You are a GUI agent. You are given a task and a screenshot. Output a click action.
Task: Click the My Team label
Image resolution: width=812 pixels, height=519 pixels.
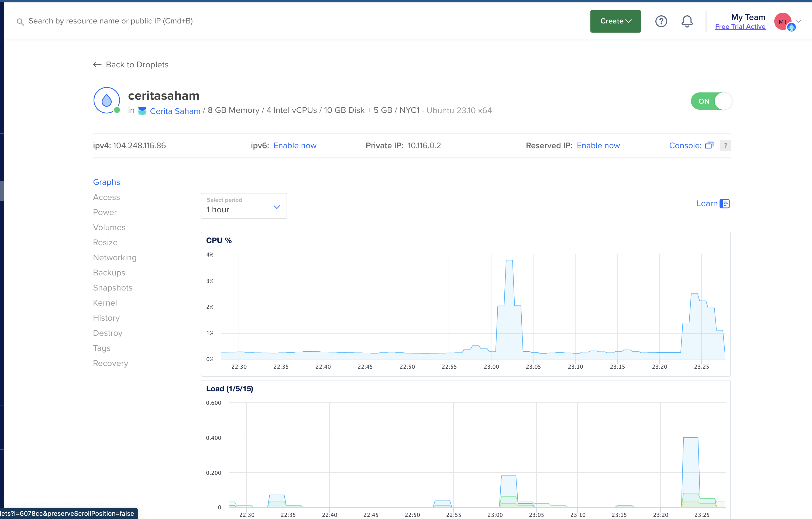[748, 17]
